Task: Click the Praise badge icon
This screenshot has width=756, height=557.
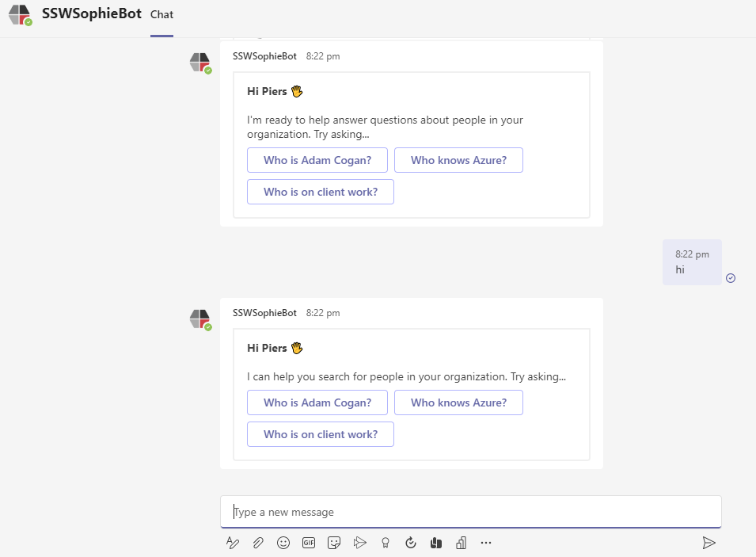Action: pos(386,543)
